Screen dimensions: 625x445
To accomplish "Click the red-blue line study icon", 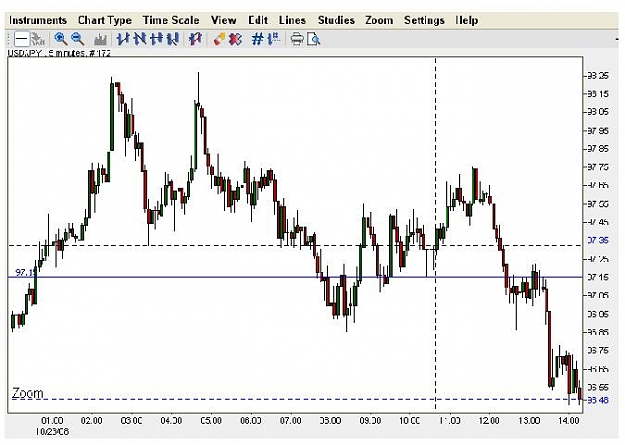I will tap(195, 39).
